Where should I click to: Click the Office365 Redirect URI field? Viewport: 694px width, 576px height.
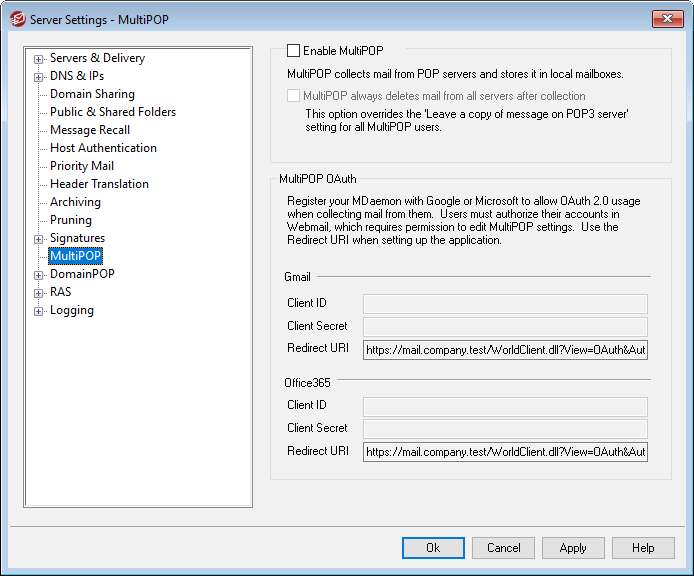point(505,452)
